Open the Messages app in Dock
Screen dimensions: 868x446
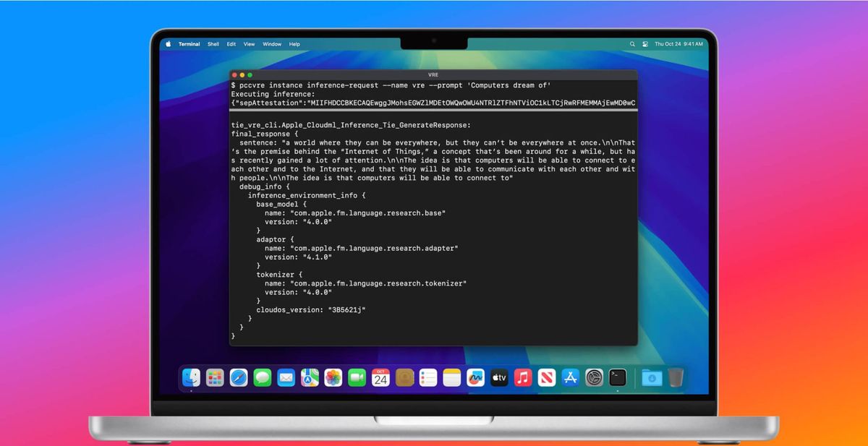click(263, 377)
